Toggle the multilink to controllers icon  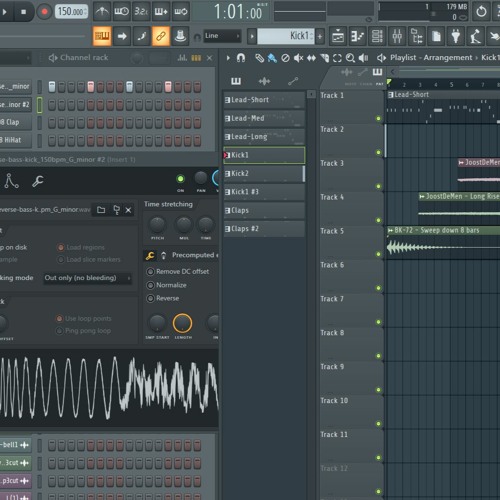[161, 36]
